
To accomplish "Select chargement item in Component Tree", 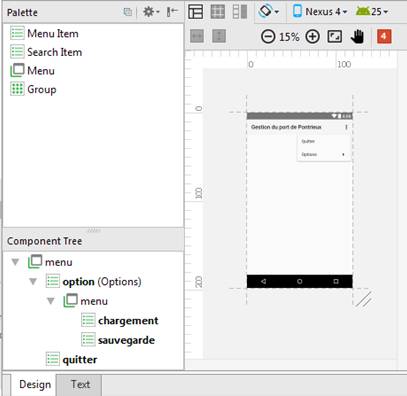I will [x=120, y=321].
